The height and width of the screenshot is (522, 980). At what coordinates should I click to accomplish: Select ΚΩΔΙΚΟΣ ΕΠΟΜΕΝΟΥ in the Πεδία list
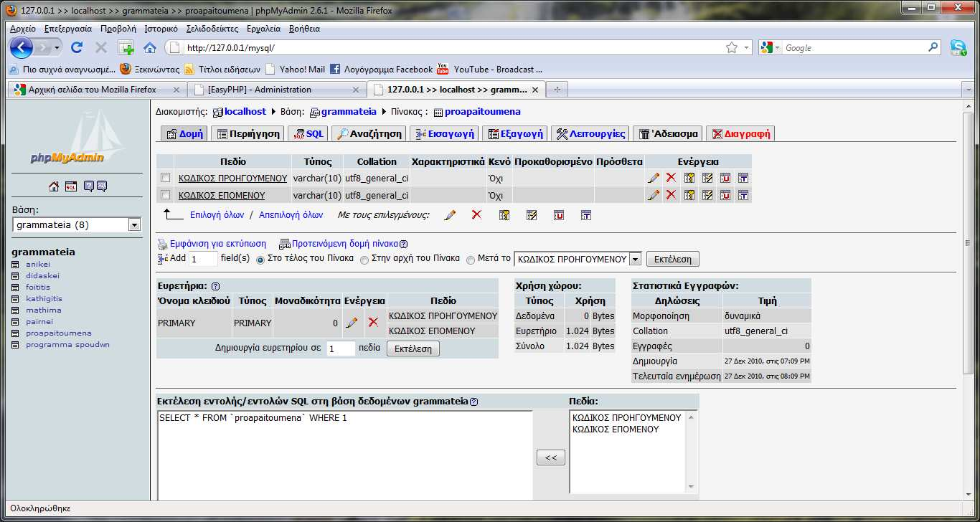tap(616, 430)
